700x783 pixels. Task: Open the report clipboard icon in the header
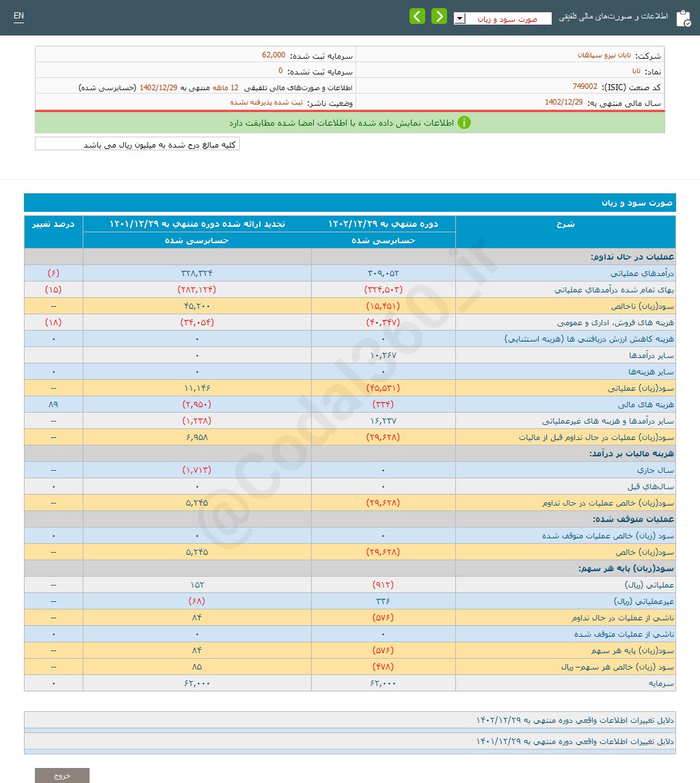(684, 17)
